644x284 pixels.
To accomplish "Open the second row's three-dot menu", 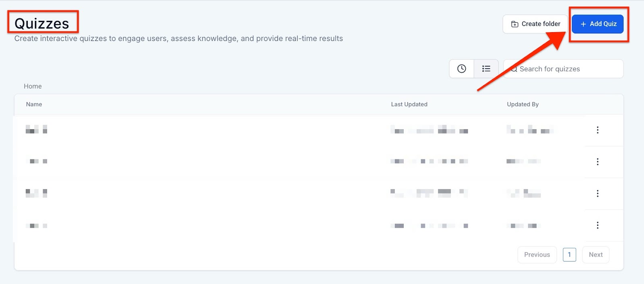I will click(x=598, y=162).
